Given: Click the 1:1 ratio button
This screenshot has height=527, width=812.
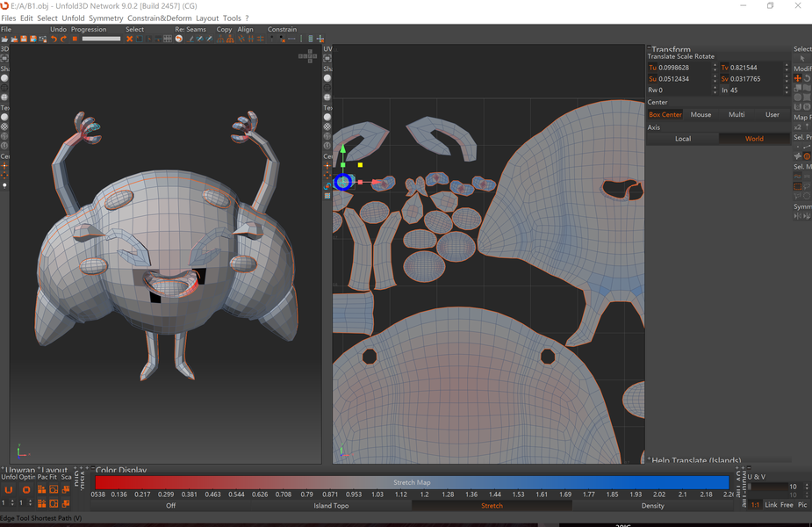Looking at the screenshot, I should point(755,505).
